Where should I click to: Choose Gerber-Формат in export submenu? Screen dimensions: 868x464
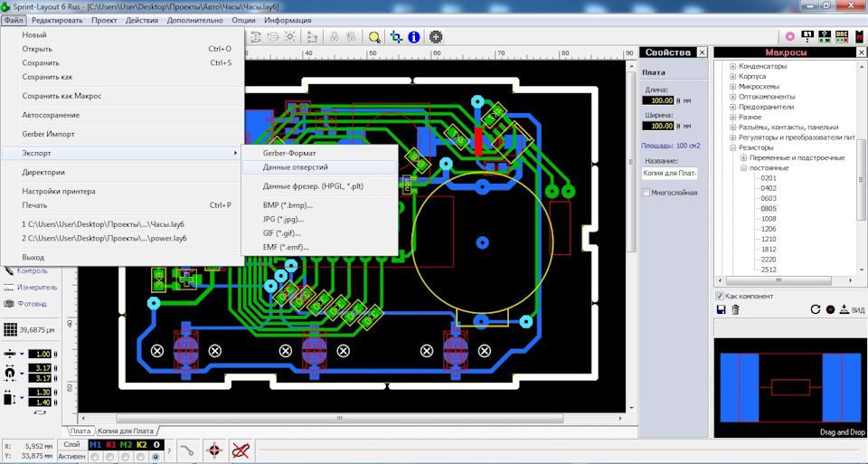pos(319,153)
